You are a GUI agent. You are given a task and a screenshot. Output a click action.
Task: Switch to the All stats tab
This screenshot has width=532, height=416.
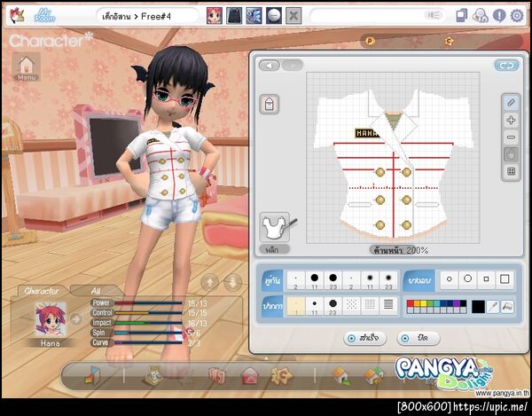tap(96, 291)
